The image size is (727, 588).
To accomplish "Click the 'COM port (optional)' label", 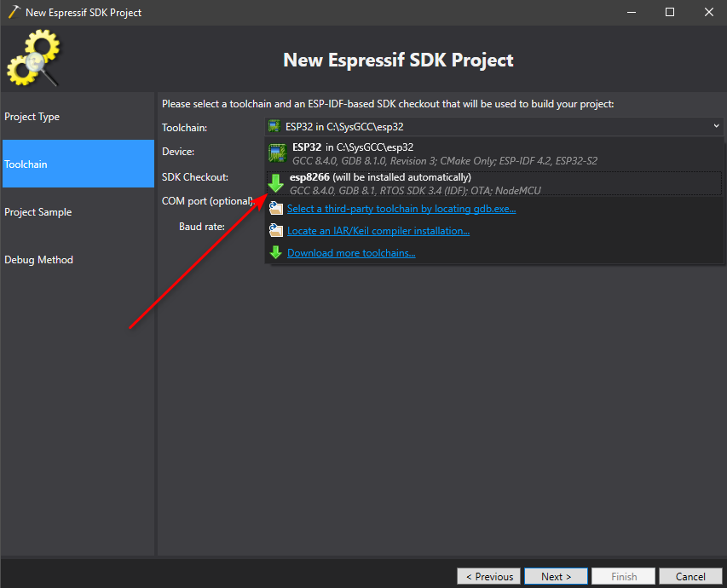I will click(207, 201).
